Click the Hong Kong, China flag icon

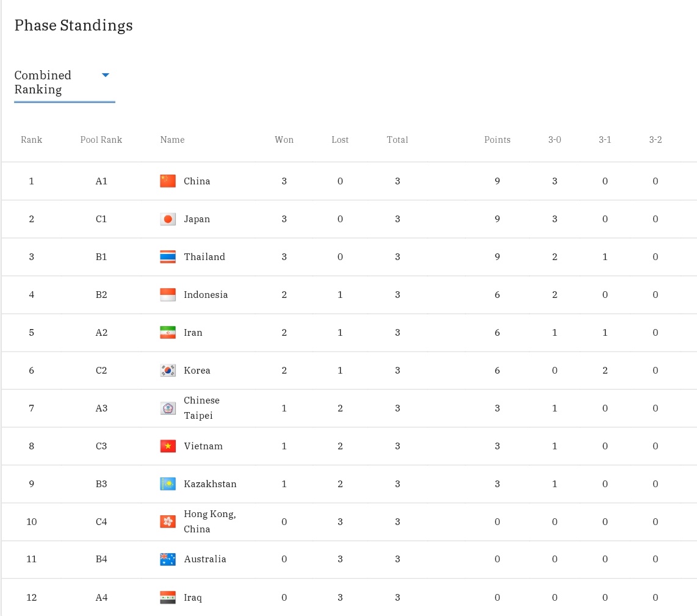(x=168, y=521)
